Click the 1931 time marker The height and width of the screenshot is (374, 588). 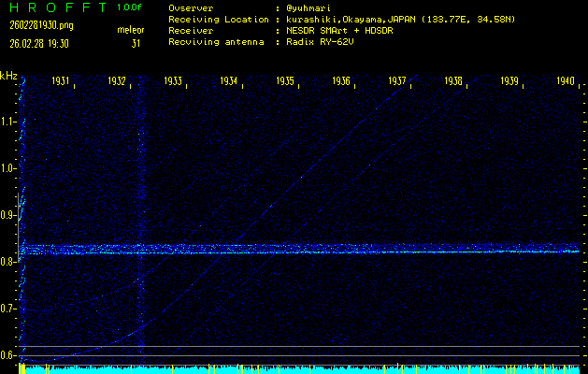(62, 82)
